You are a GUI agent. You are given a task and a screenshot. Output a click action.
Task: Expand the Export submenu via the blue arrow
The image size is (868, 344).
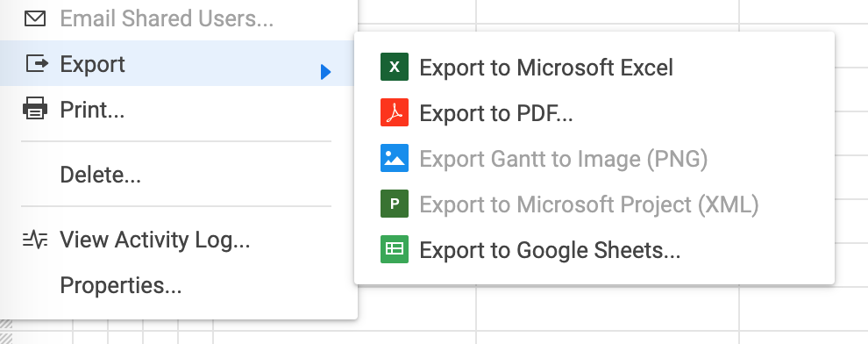point(325,71)
